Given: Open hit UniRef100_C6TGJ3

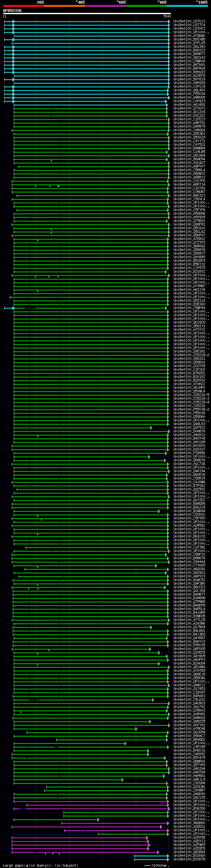Looking at the screenshot, I should [x=190, y=21].
